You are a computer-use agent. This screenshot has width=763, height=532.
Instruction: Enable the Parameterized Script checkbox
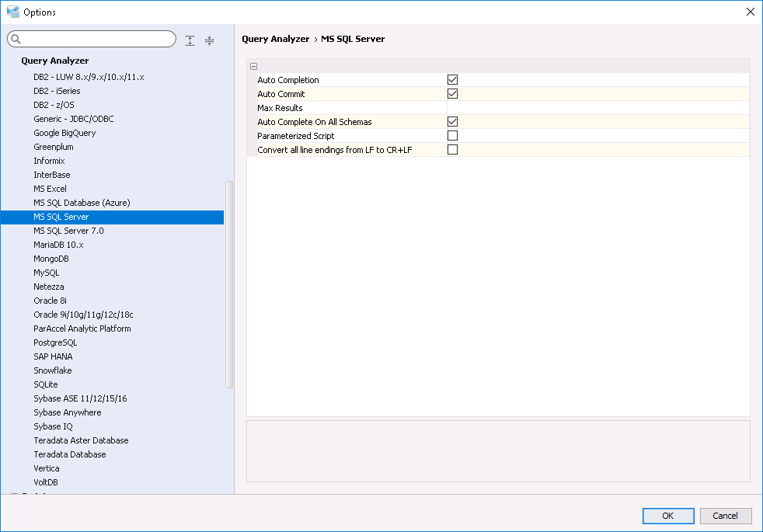click(452, 136)
